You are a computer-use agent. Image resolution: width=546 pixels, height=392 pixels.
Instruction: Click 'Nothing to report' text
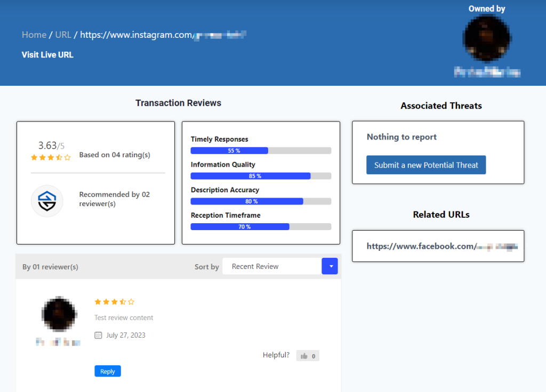coord(402,137)
